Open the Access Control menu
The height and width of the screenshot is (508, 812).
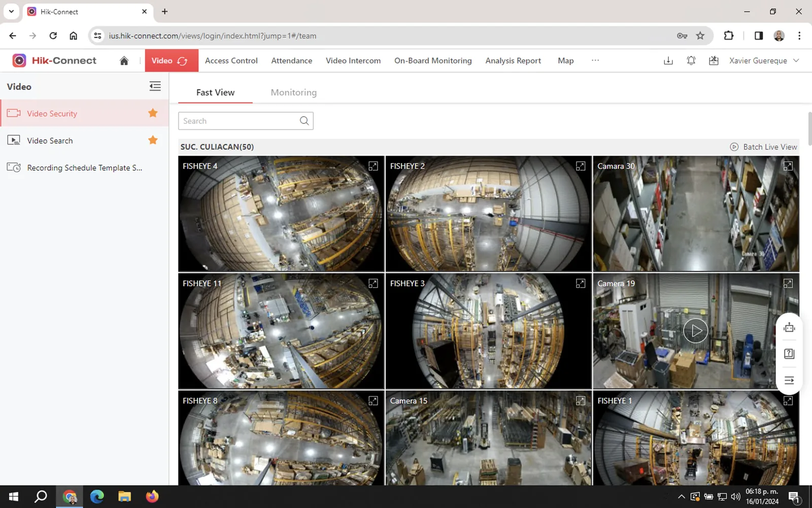(231, 60)
